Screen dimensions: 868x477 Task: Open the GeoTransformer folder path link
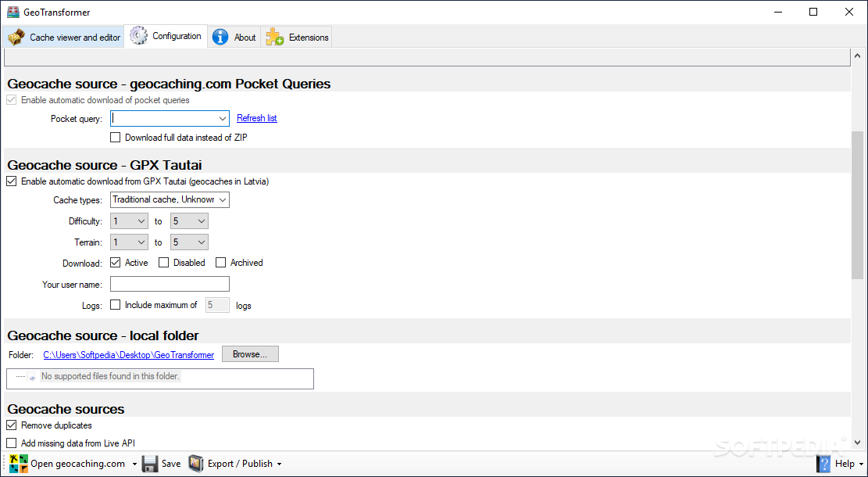(x=128, y=355)
